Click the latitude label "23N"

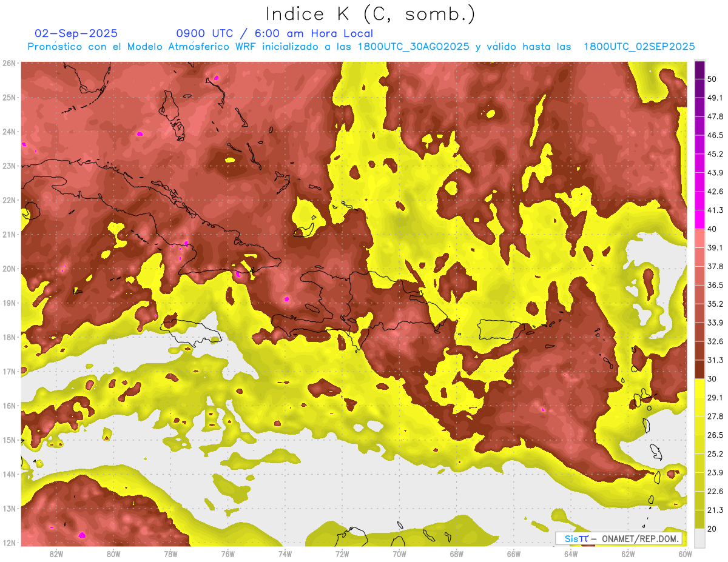click(9, 166)
